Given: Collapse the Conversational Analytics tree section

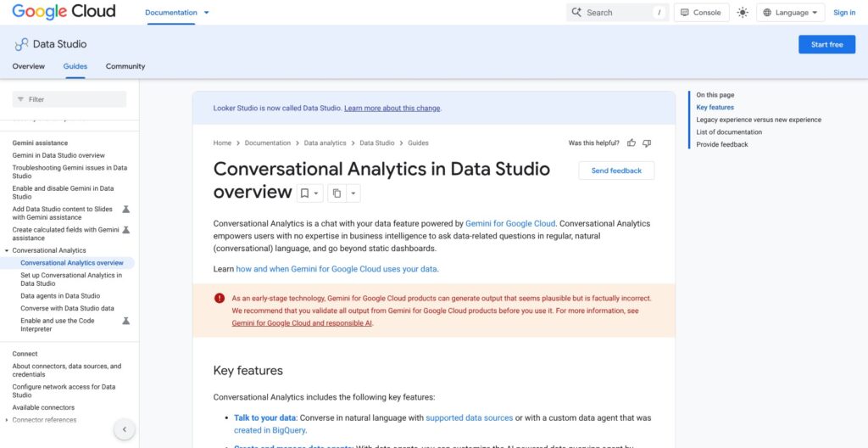Looking at the screenshot, I should tap(6, 250).
